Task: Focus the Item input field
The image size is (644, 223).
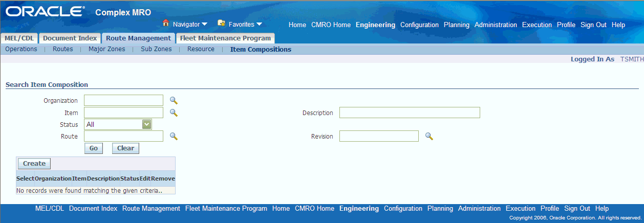Action: (x=123, y=113)
